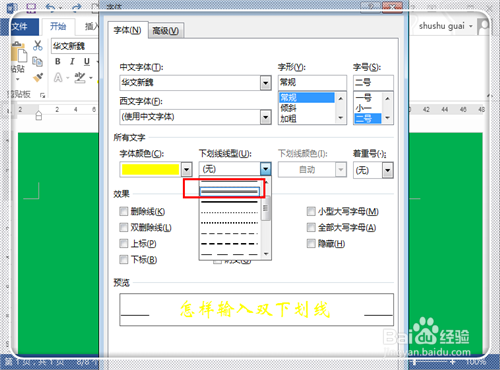This screenshot has width=500, height=370.
Task: Click the font style list down scroll arrow
Action: point(340,118)
